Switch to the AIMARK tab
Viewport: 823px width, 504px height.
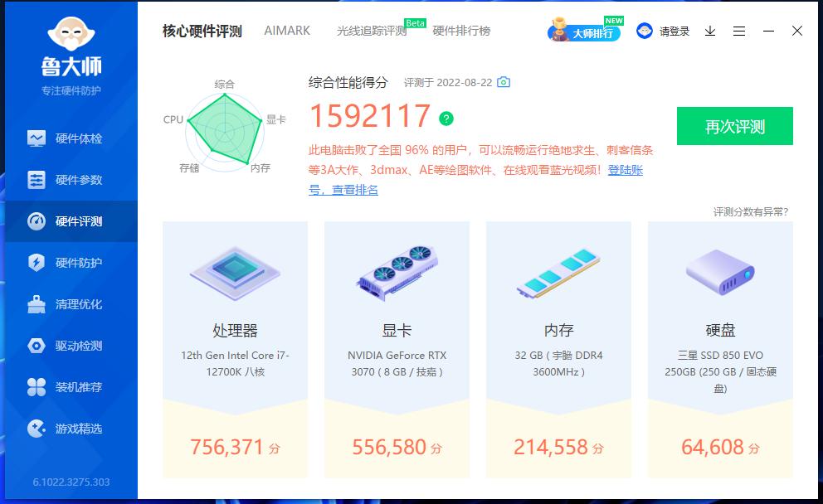click(x=287, y=31)
